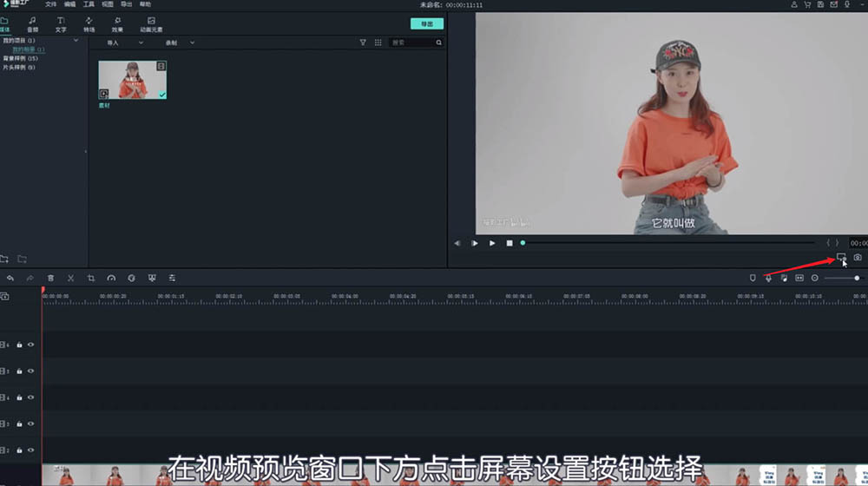Click the crop tool in timeline toolbar
The width and height of the screenshot is (868, 486).
coord(91,278)
